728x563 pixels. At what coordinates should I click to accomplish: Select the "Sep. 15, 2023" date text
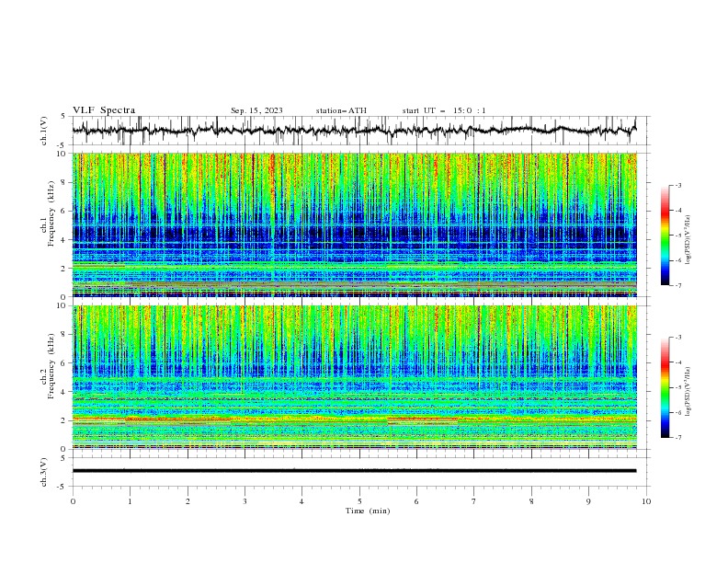(x=256, y=110)
